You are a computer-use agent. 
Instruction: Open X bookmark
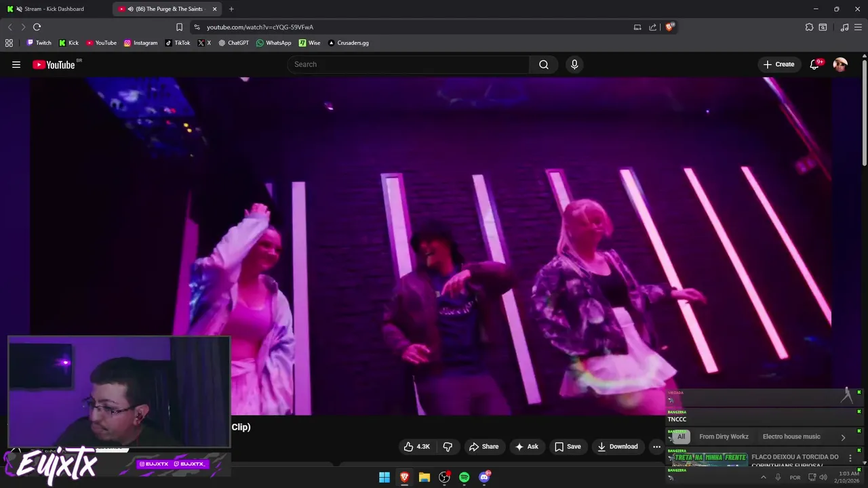(x=204, y=43)
